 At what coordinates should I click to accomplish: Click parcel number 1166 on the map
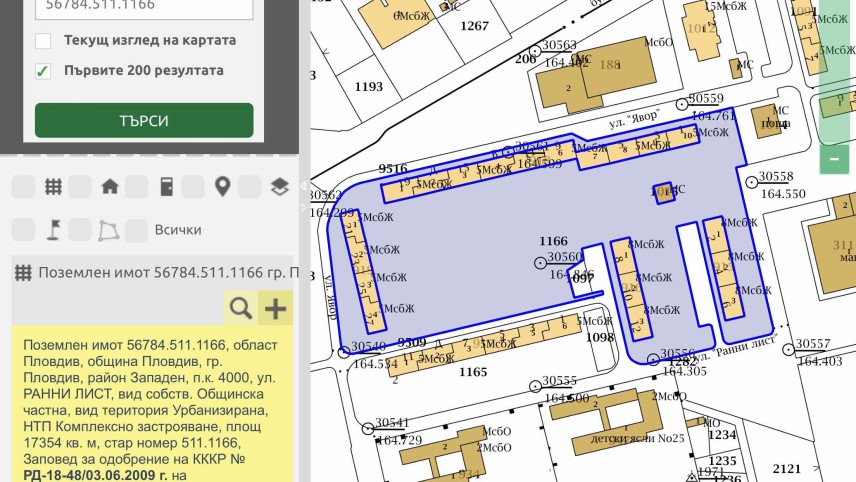coord(553,241)
